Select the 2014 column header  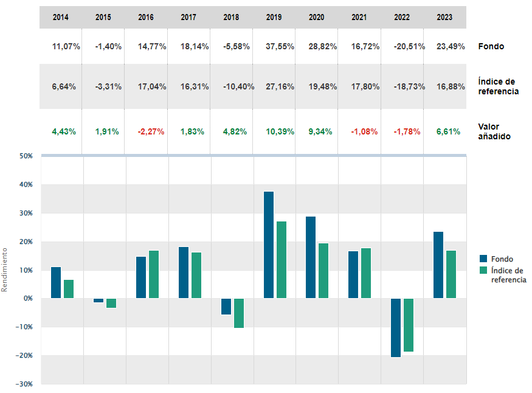pyautogui.click(x=61, y=18)
